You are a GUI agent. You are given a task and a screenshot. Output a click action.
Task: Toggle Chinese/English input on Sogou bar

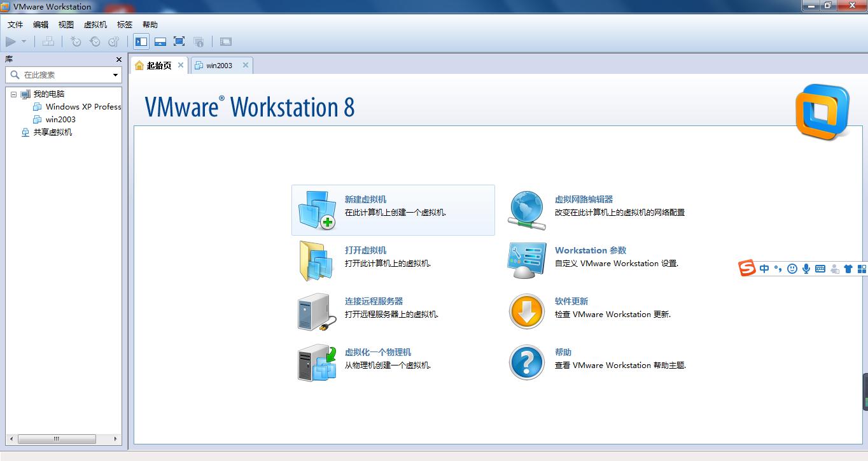click(x=764, y=268)
